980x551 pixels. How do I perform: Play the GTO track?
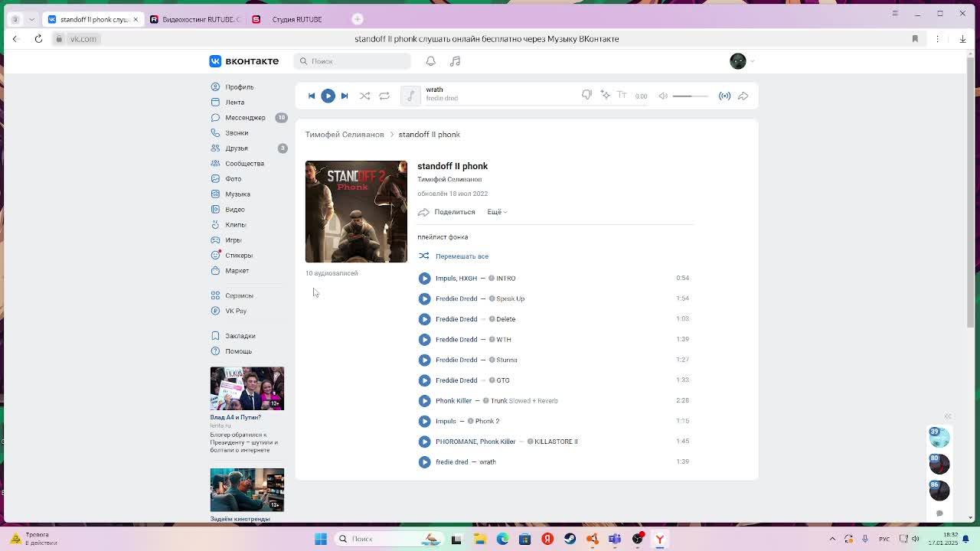[424, 380]
